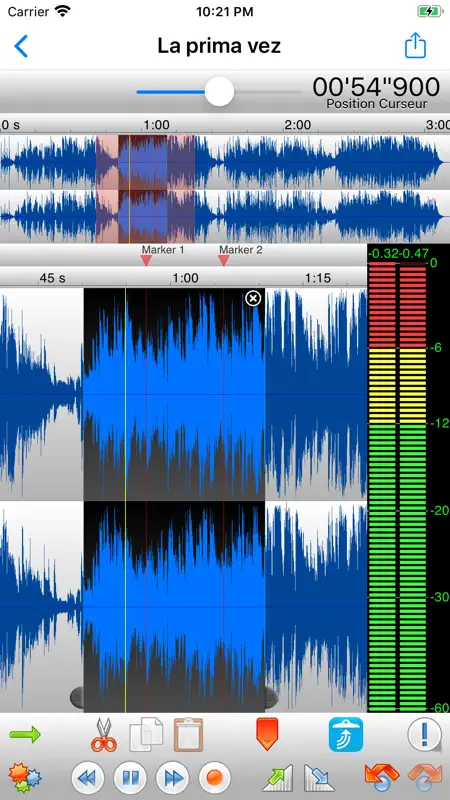Pause playback
450x800 pixels.
pyautogui.click(x=130, y=778)
